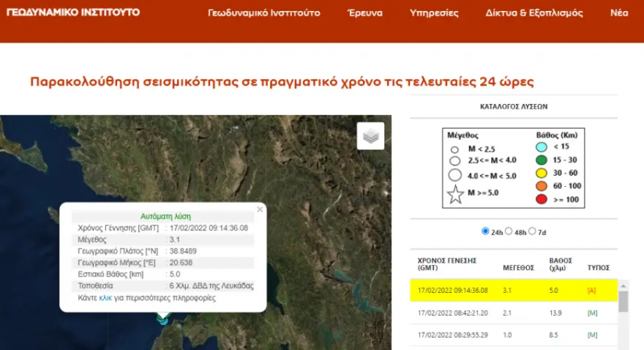Click the 'κλικ' link for more information
Screen dimensions: 644x350
[106, 298]
